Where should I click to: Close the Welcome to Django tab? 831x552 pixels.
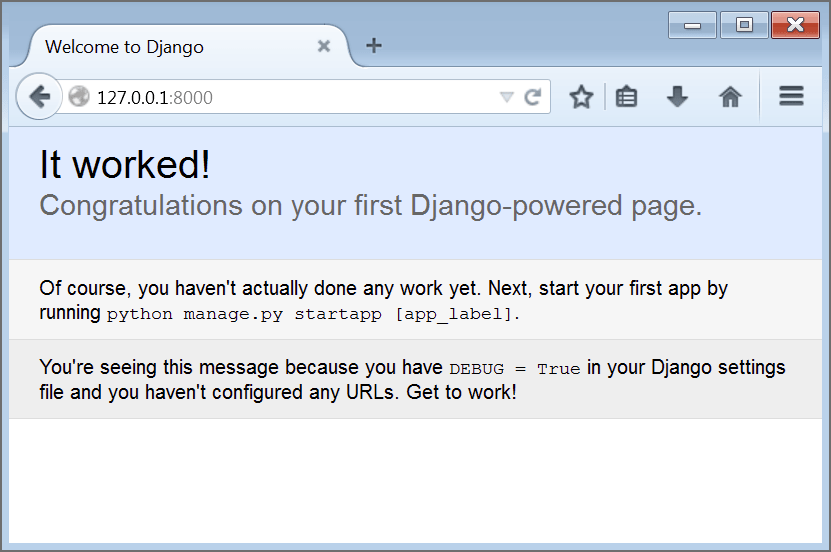(x=323, y=46)
